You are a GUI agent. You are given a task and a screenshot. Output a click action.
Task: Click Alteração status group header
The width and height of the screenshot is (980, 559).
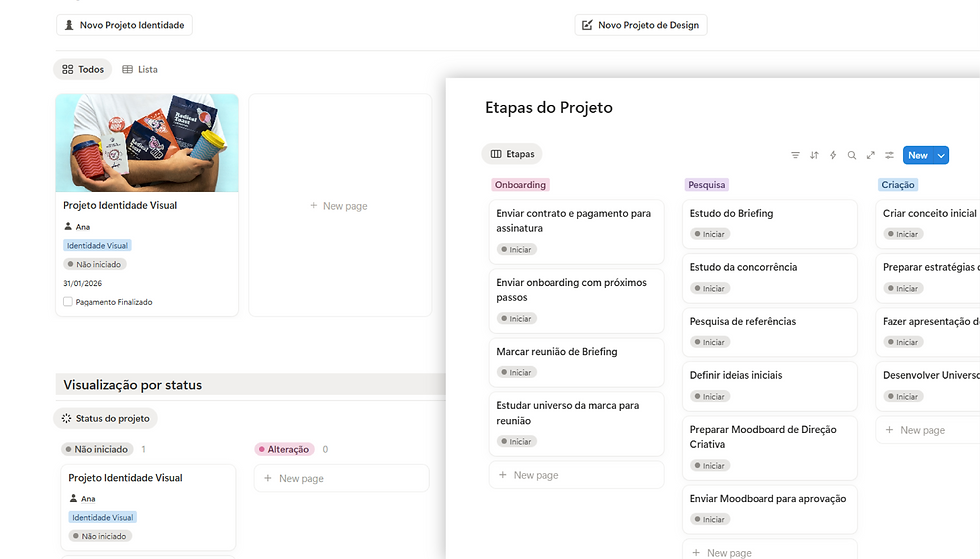(284, 449)
